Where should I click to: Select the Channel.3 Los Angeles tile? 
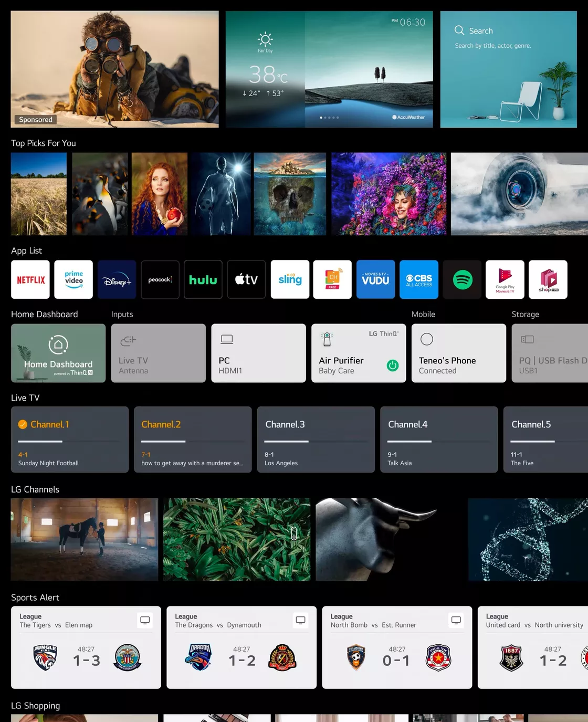316,440
